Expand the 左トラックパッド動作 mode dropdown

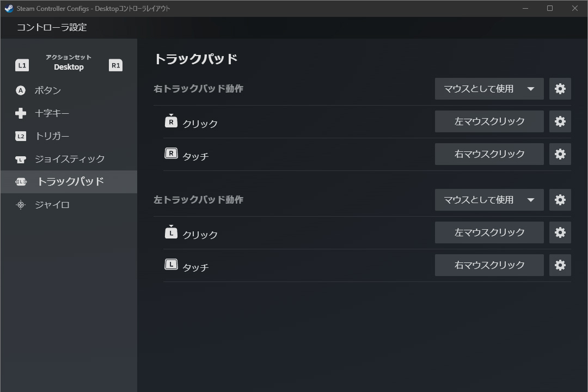point(489,200)
